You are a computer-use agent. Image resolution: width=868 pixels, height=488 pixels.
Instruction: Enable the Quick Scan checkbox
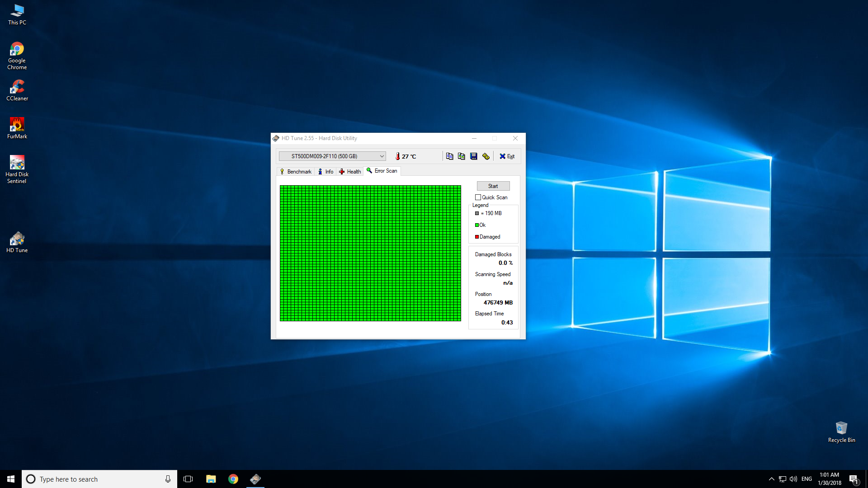(478, 197)
